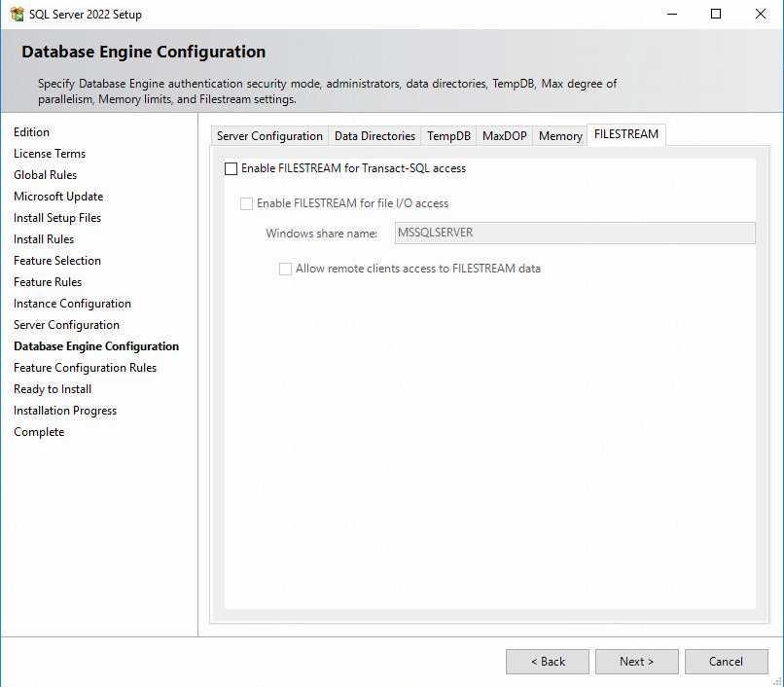
Task: Enable FILESTREAM for Transact-SQL access checkbox
Action: click(231, 168)
